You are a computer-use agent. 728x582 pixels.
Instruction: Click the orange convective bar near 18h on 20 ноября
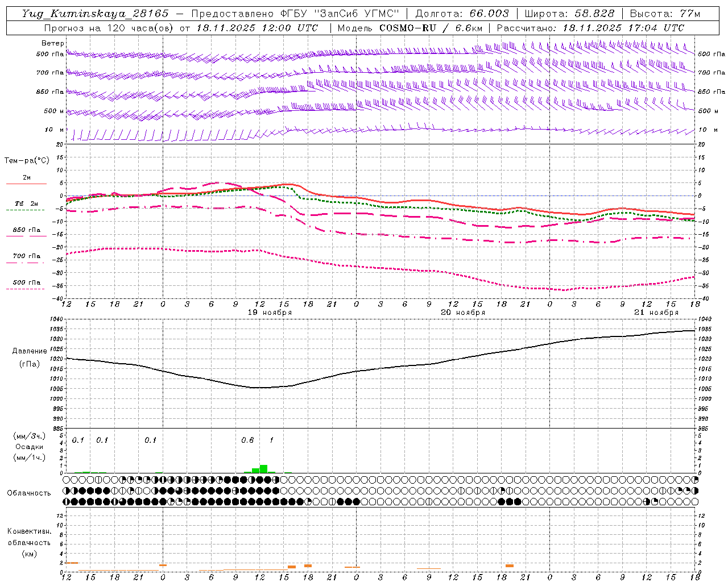(x=510, y=566)
